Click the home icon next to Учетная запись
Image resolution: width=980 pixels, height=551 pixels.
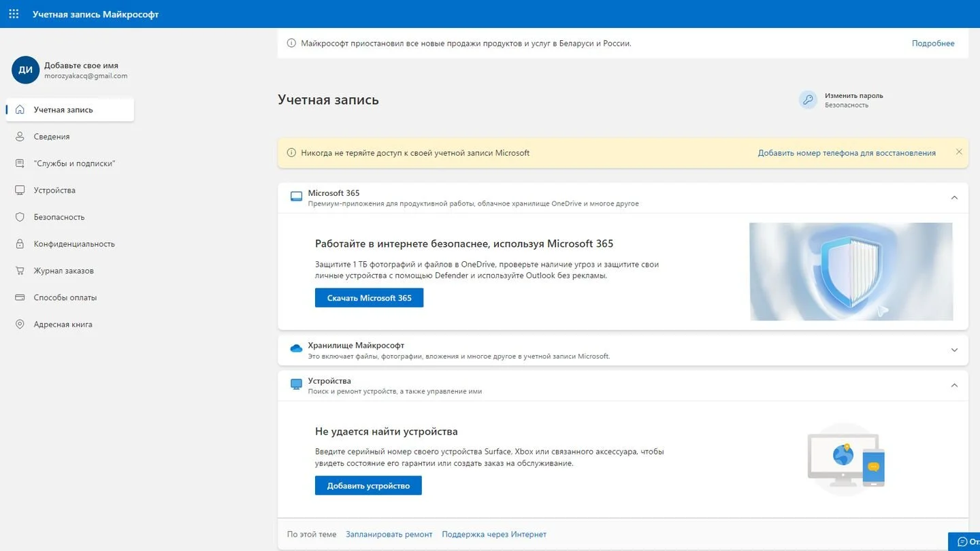20,110
